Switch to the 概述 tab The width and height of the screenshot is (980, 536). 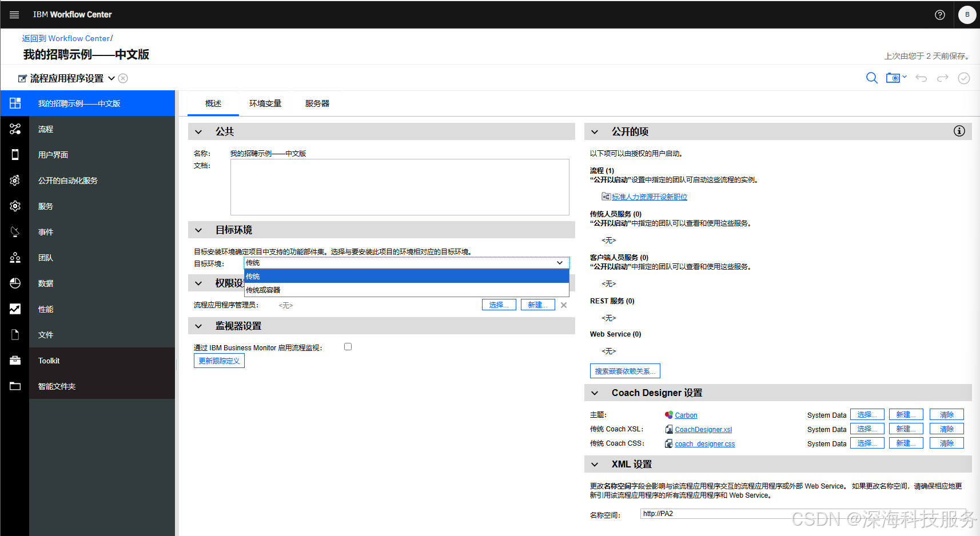pyautogui.click(x=213, y=103)
